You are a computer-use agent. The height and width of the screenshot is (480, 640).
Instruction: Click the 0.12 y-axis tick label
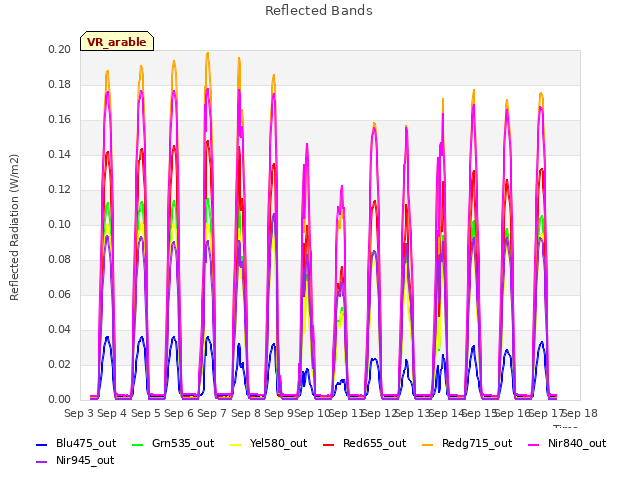(60, 190)
